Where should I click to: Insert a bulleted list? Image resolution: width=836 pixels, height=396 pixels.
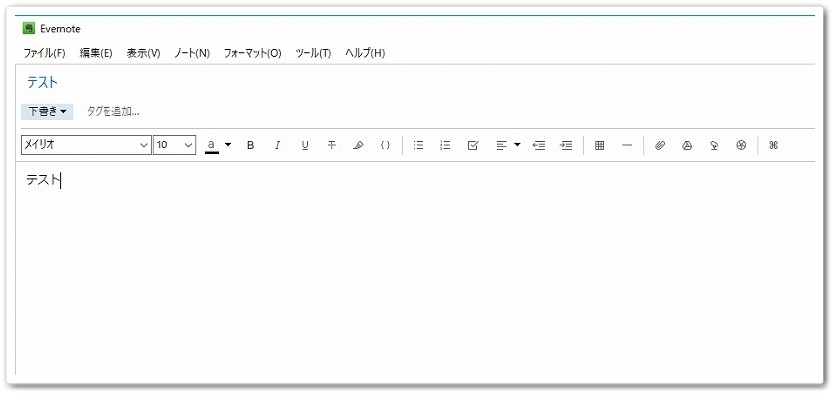[x=419, y=145]
